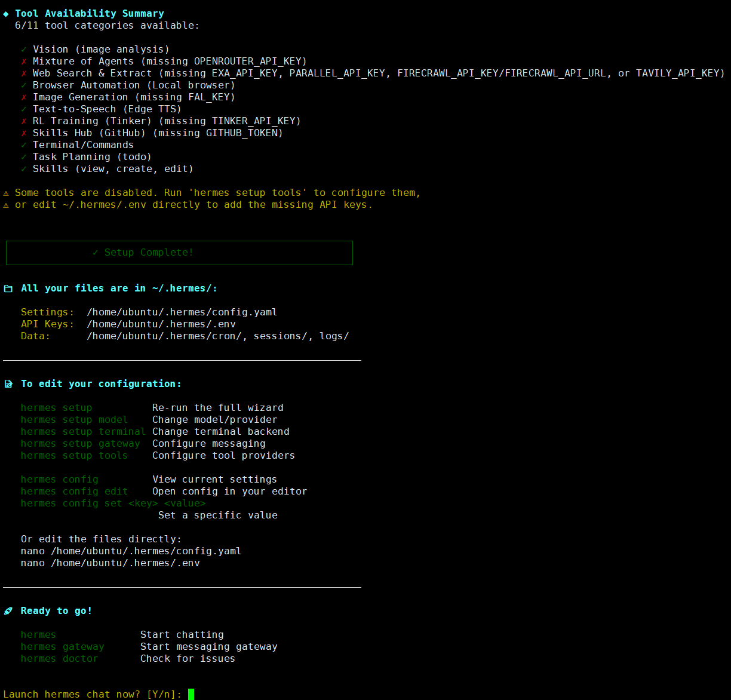Click the Data path with cron/, sessions/, logs/
This screenshot has height=700, width=731.
218,336
